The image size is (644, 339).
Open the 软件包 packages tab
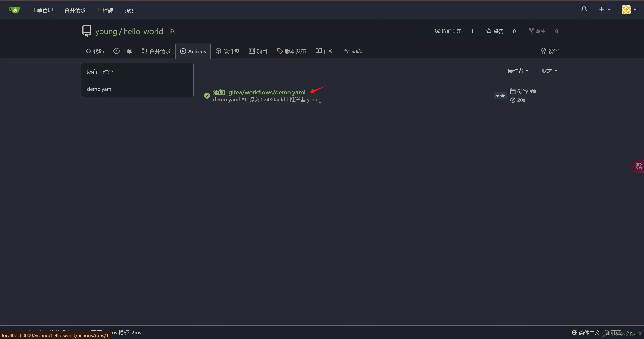(228, 51)
